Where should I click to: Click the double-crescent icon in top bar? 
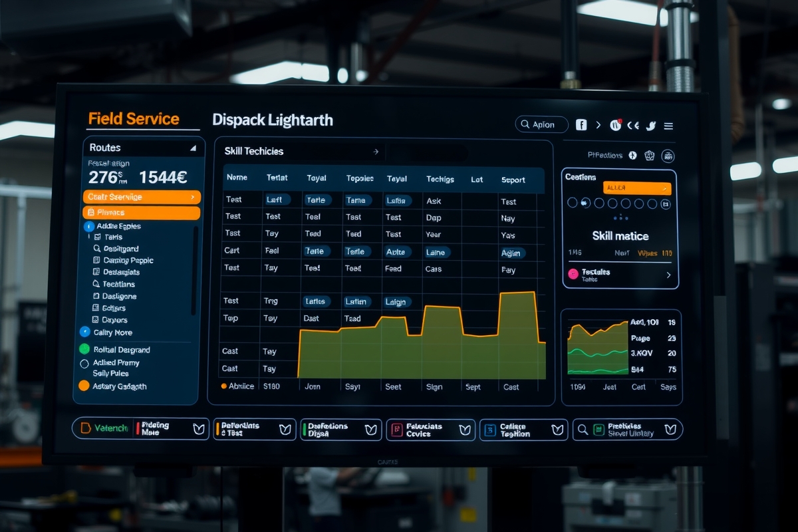pyautogui.click(x=633, y=125)
